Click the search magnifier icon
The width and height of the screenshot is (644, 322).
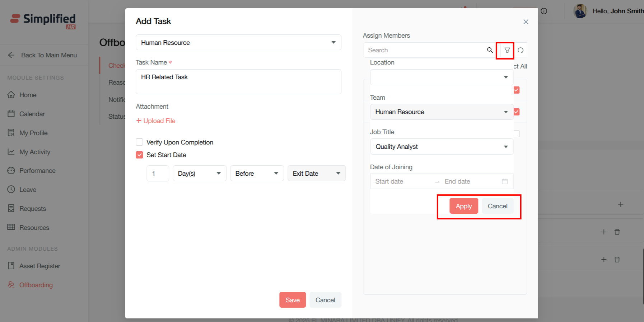tap(490, 50)
